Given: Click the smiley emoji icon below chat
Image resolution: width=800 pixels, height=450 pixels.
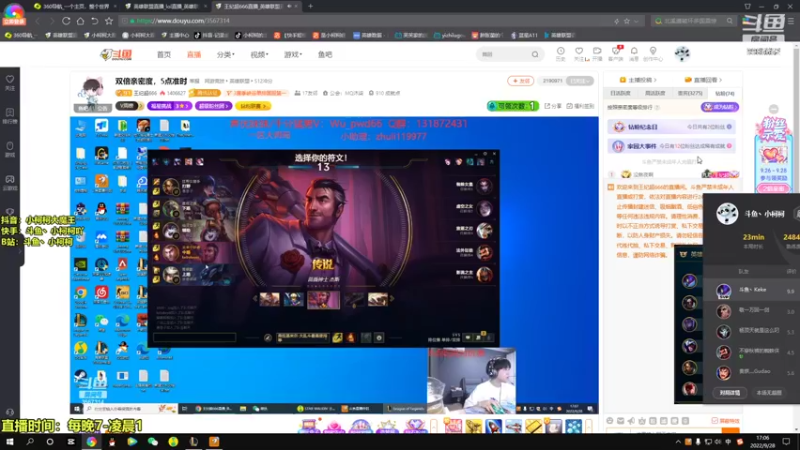Looking at the screenshot, I should coord(610,421).
